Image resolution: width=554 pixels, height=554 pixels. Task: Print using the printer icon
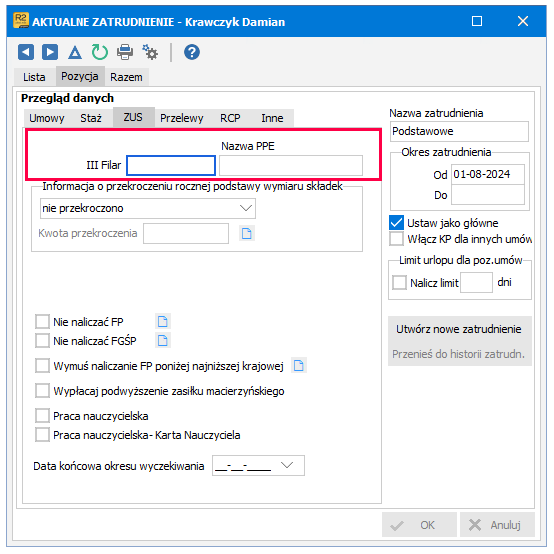(x=125, y=52)
